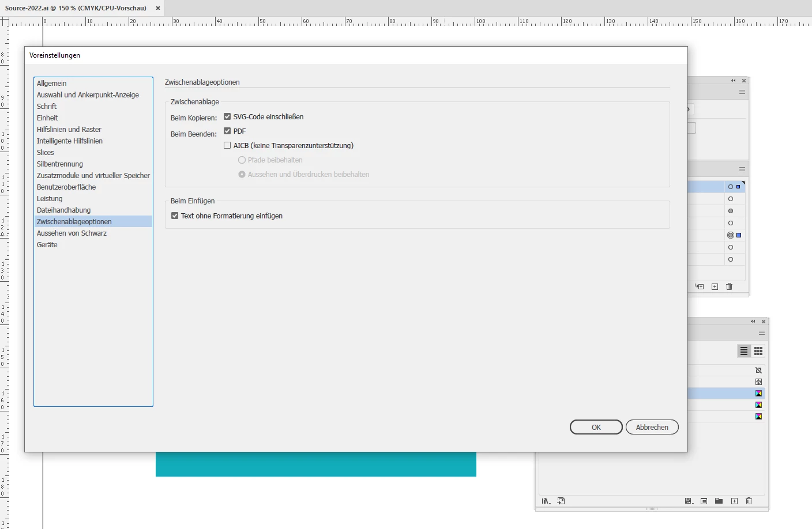Open Allgemein preferences category
Screen dimensions: 812x529
pyautogui.click(x=93, y=83)
